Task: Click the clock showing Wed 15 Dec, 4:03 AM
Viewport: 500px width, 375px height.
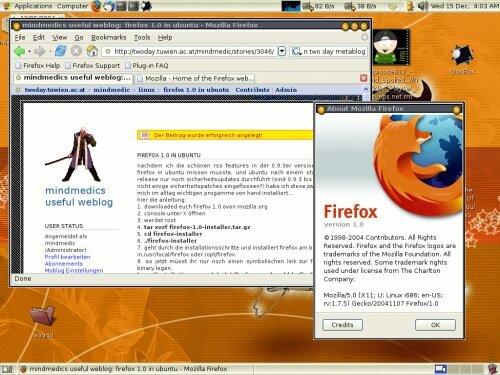Action: click(465, 6)
